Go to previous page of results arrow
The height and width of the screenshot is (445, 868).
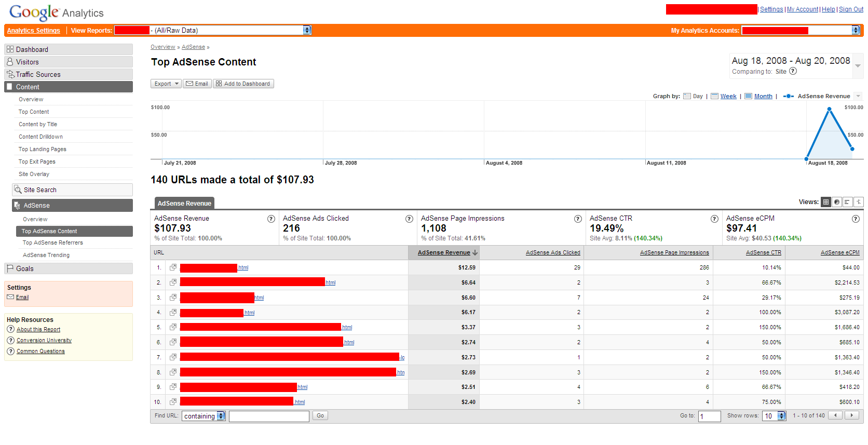835,415
